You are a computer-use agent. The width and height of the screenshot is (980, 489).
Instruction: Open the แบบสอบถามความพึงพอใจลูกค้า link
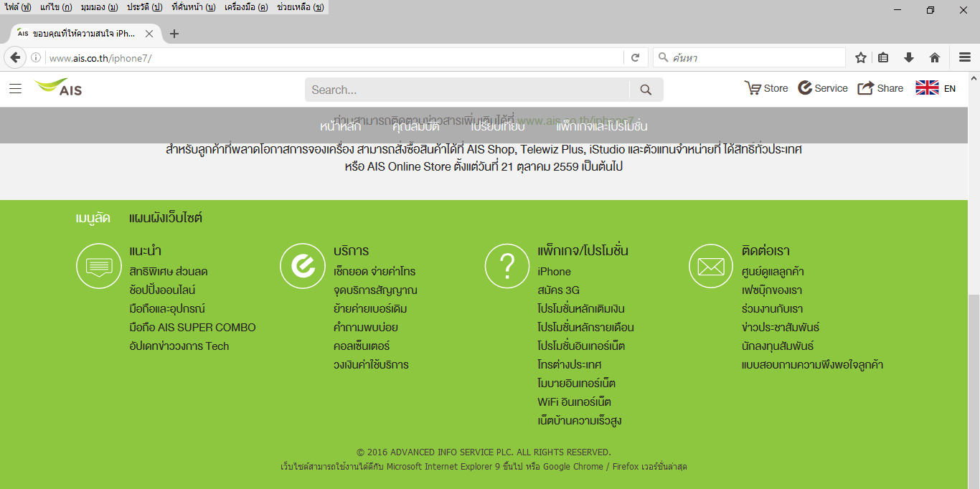point(812,365)
